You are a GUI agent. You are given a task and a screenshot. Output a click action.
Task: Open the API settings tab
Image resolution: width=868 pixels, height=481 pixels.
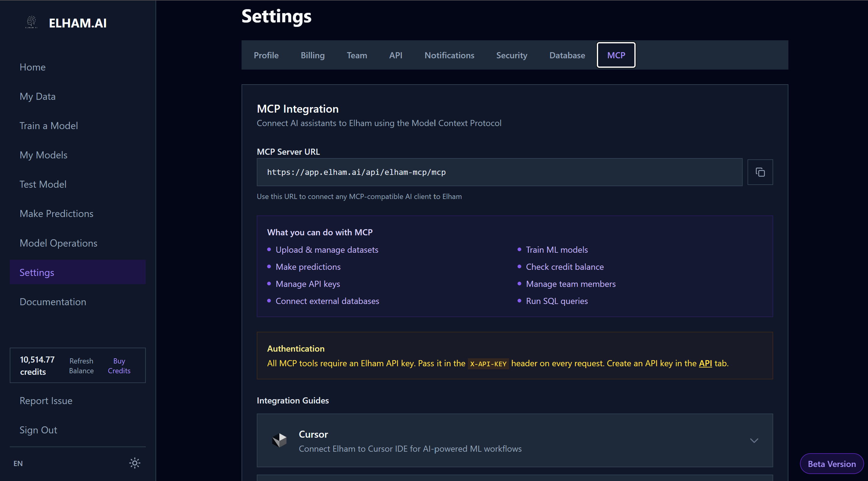point(396,55)
